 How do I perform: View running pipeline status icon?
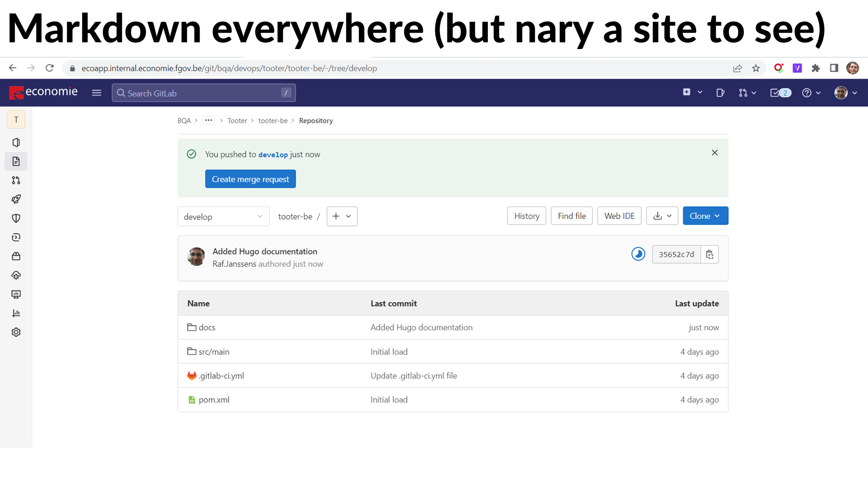point(638,254)
